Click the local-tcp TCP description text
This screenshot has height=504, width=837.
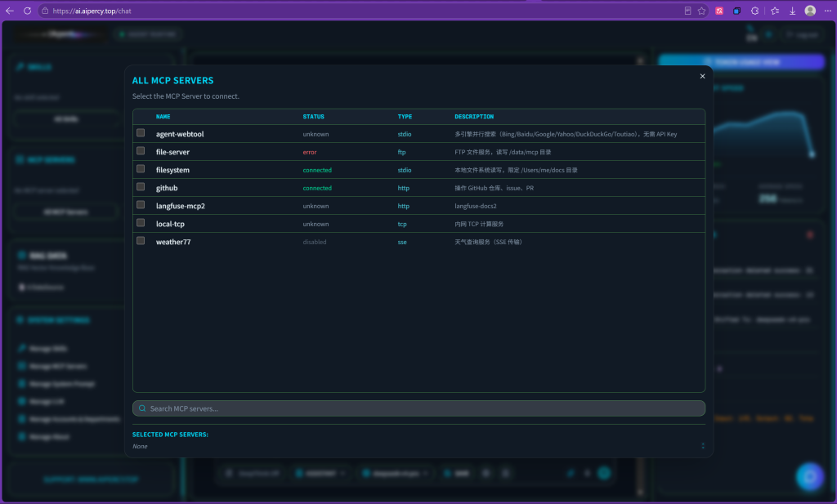point(479,224)
